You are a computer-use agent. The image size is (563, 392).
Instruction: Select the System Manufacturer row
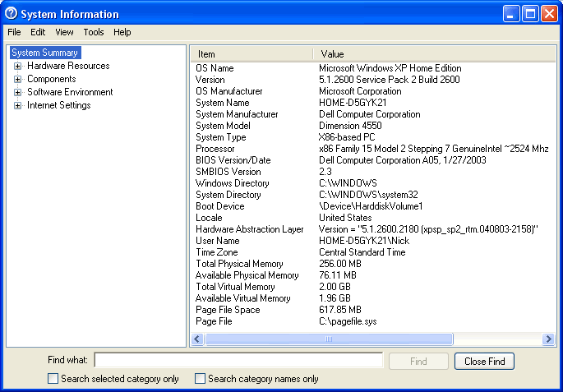[373, 114]
